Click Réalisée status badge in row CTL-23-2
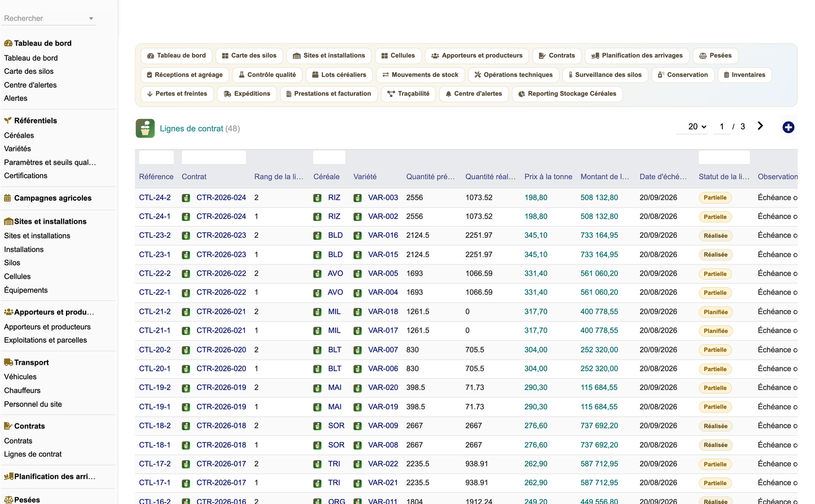Viewport: 815px width, 504px height. click(716, 236)
